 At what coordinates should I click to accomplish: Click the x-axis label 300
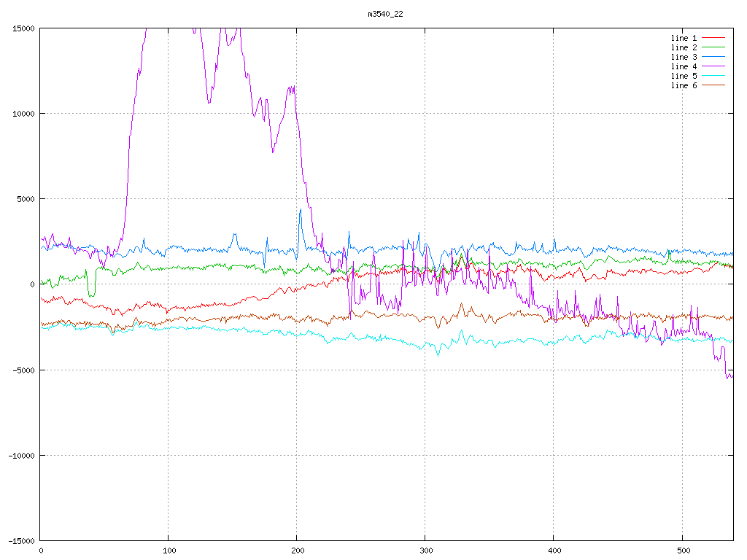pos(426,551)
